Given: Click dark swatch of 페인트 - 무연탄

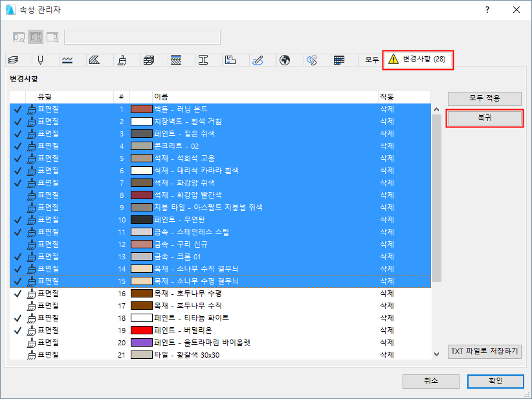Looking at the screenshot, I should click(142, 220).
